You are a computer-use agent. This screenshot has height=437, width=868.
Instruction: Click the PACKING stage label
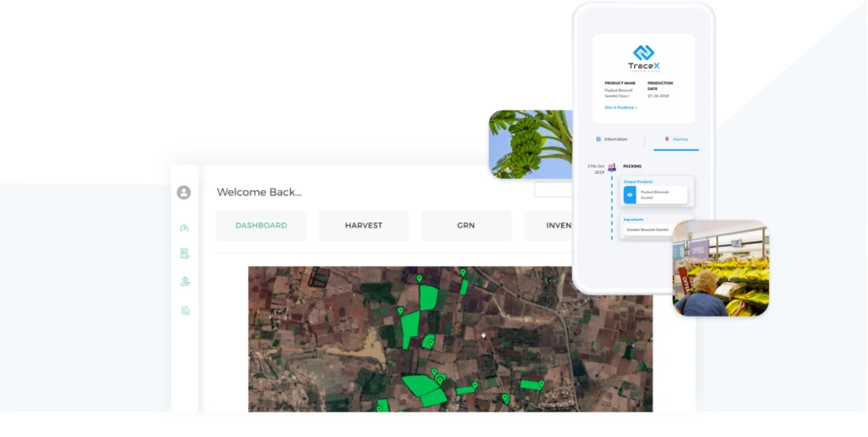(632, 166)
